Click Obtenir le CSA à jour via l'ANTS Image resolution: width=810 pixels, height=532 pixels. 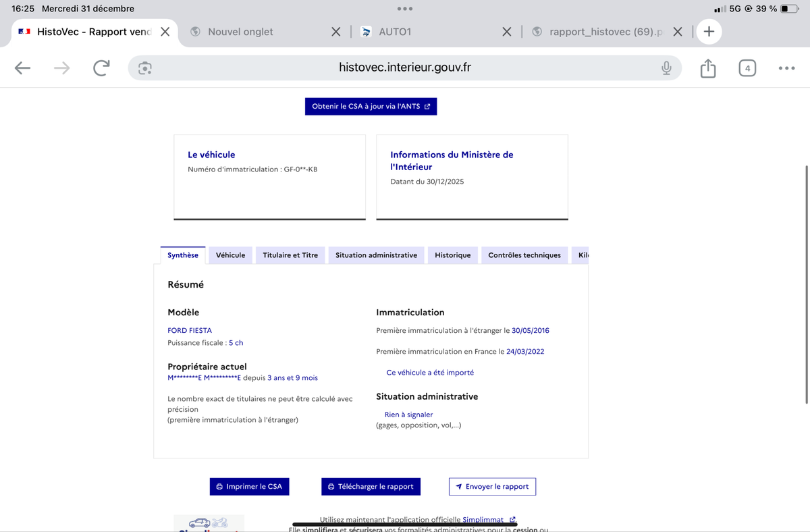click(371, 107)
